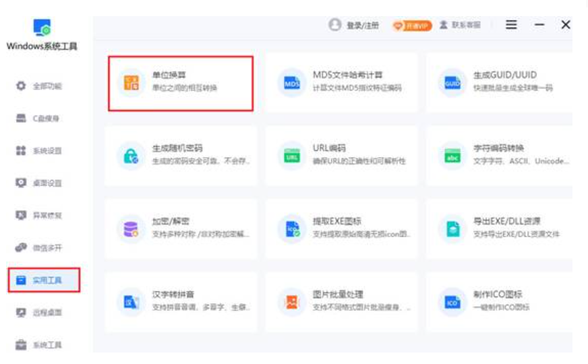
Task: Click the MD5文件哈希计算 icon
Action: pos(291,83)
